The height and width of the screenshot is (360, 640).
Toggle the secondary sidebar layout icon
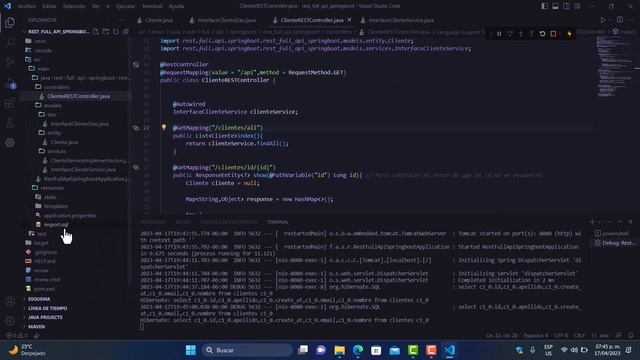(567, 6)
